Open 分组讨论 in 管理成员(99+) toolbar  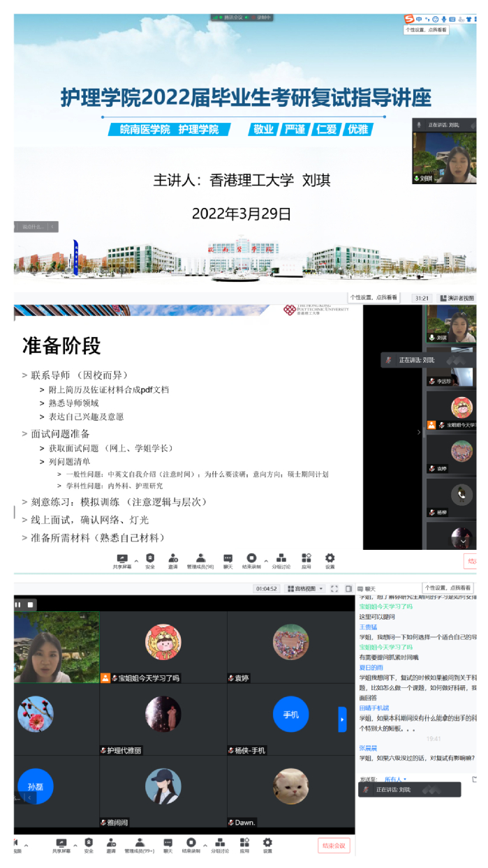click(x=221, y=846)
